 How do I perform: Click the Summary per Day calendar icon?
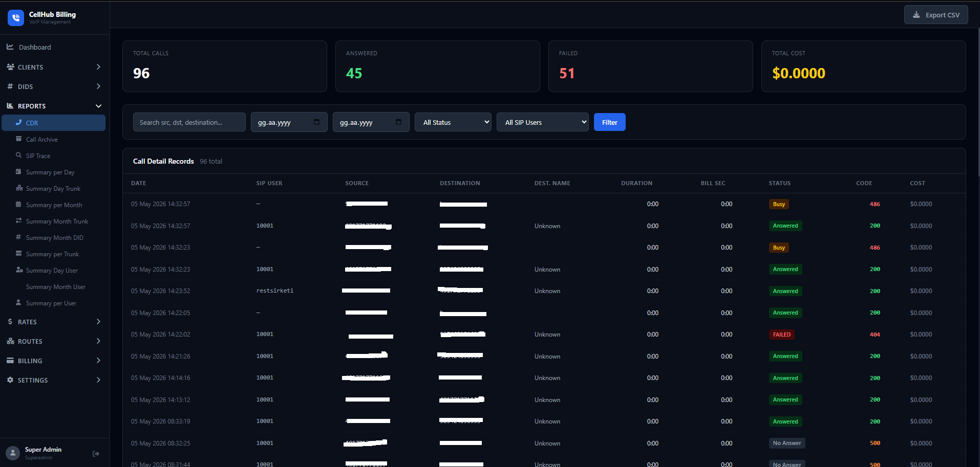19,171
